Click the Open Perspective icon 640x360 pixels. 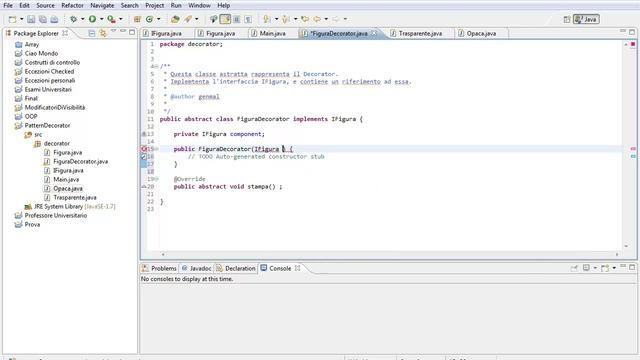coord(567,19)
